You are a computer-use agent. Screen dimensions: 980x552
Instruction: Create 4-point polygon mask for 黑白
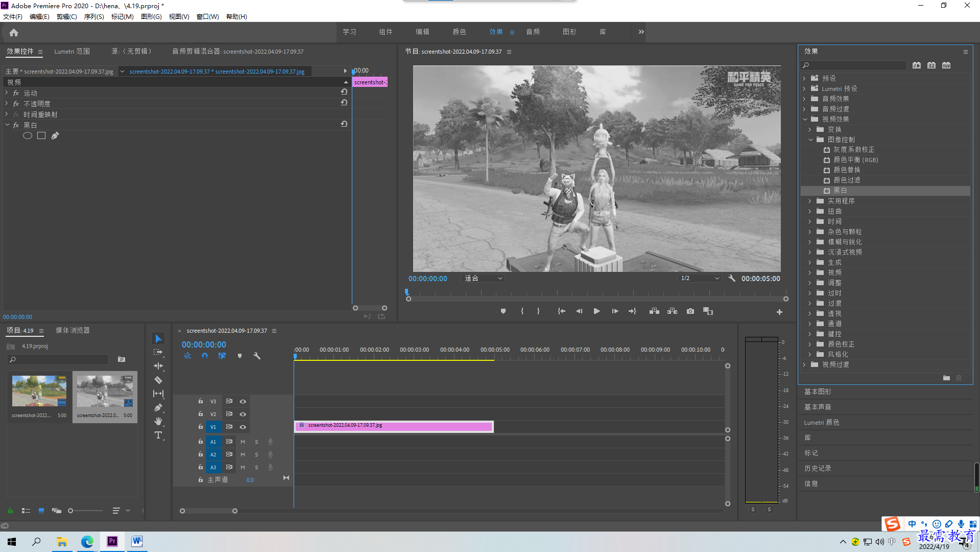[x=41, y=135]
